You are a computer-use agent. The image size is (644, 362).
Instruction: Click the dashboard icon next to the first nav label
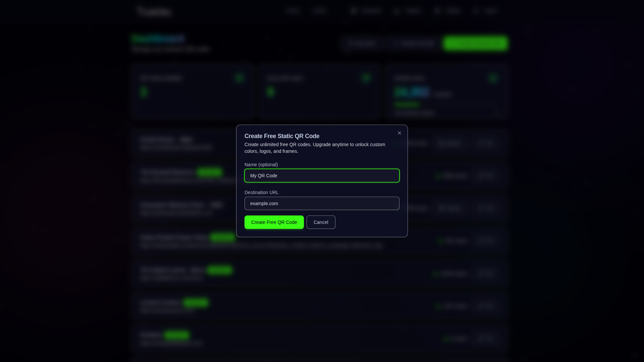354,11
